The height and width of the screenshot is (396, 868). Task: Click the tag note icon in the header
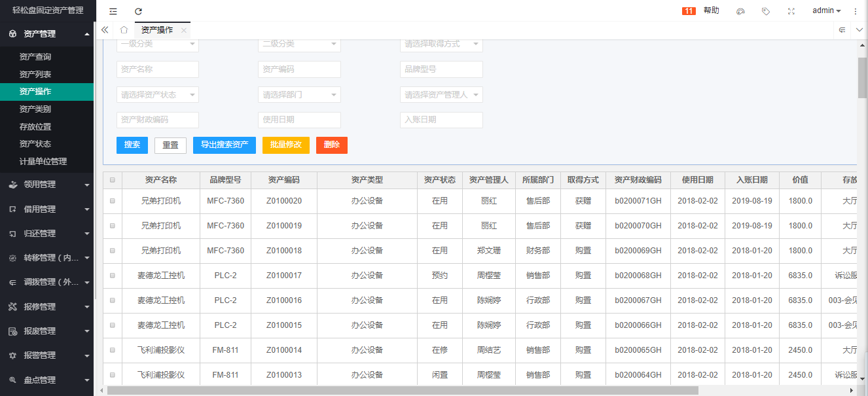click(x=765, y=11)
